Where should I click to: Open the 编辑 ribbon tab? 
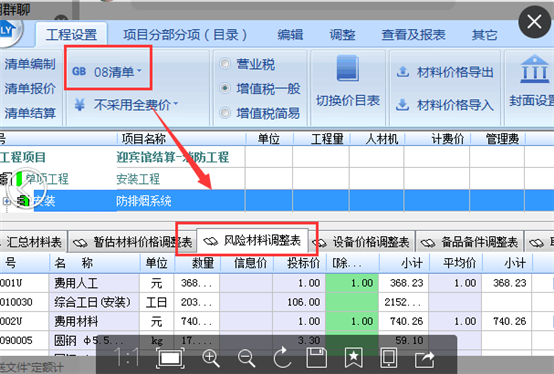pyautogui.click(x=290, y=35)
